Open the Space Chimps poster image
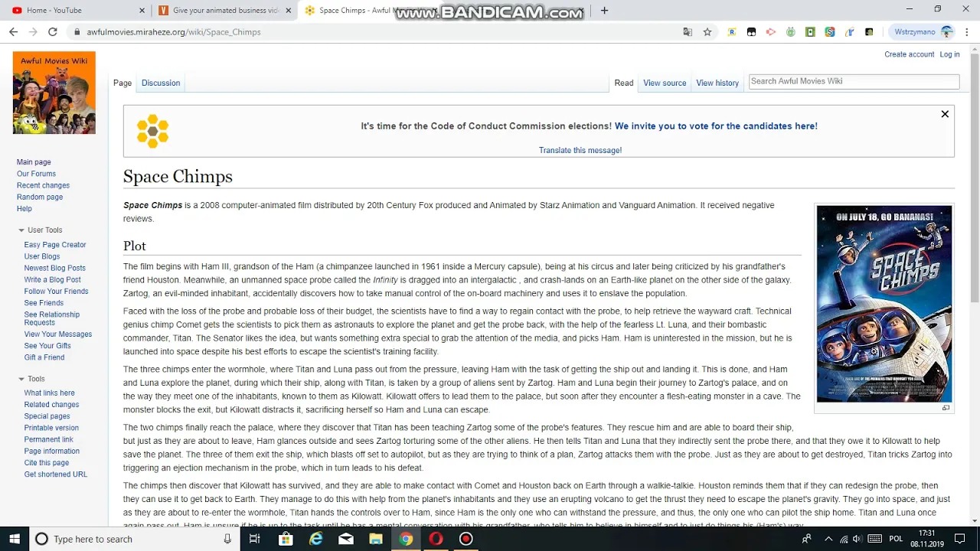 click(884, 304)
